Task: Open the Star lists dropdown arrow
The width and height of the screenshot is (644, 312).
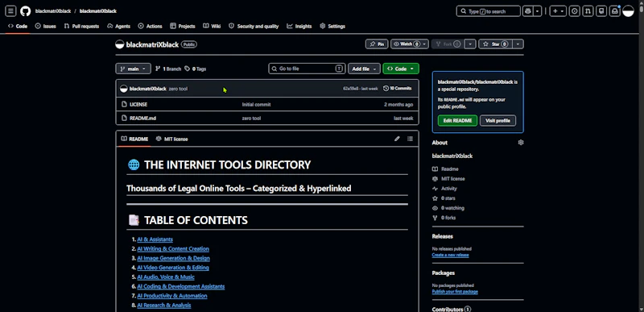Action: pyautogui.click(x=518, y=44)
